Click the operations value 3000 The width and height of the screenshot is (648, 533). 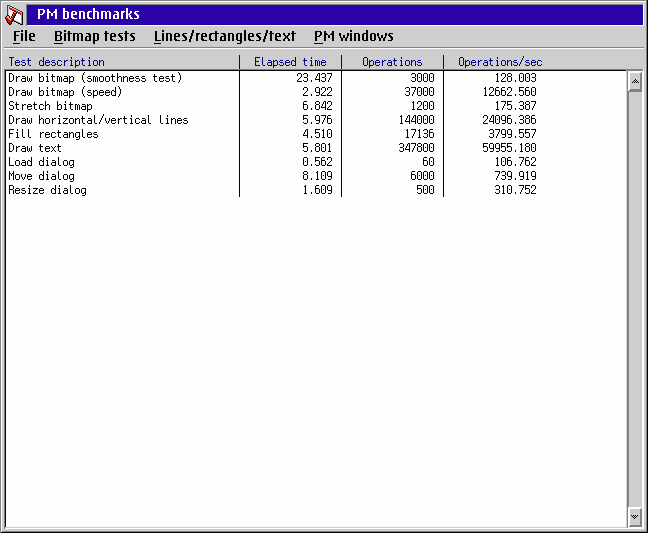[x=422, y=78]
